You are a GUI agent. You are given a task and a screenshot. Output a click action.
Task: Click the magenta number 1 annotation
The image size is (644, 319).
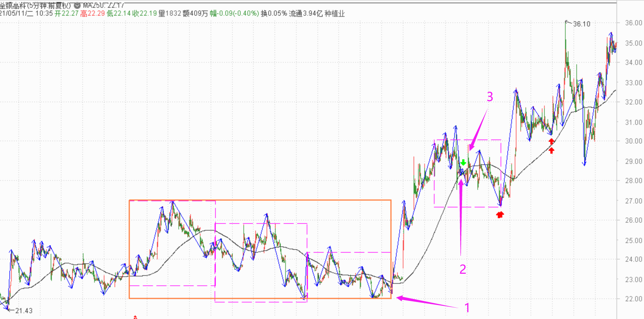tap(467, 308)
